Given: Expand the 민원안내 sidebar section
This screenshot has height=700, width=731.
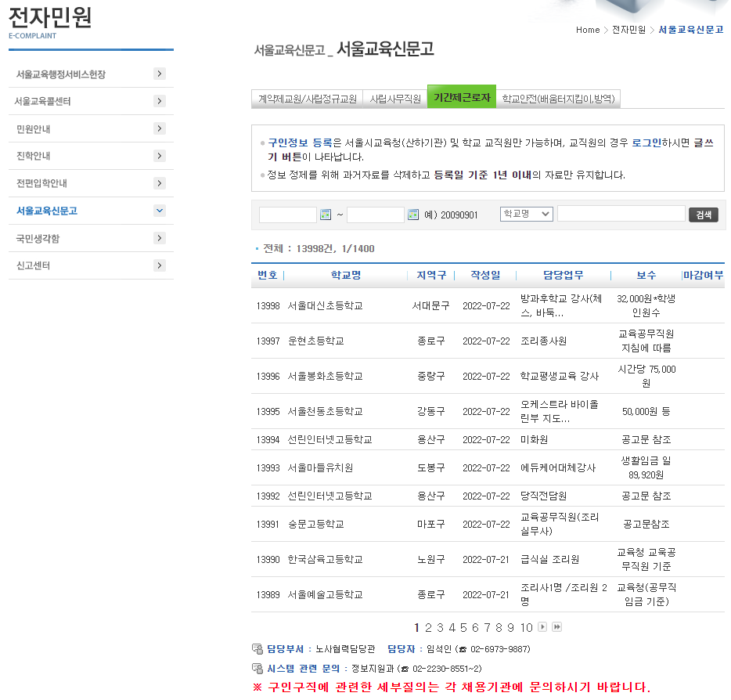Looking at the screenshot, I should coord(160,128).
